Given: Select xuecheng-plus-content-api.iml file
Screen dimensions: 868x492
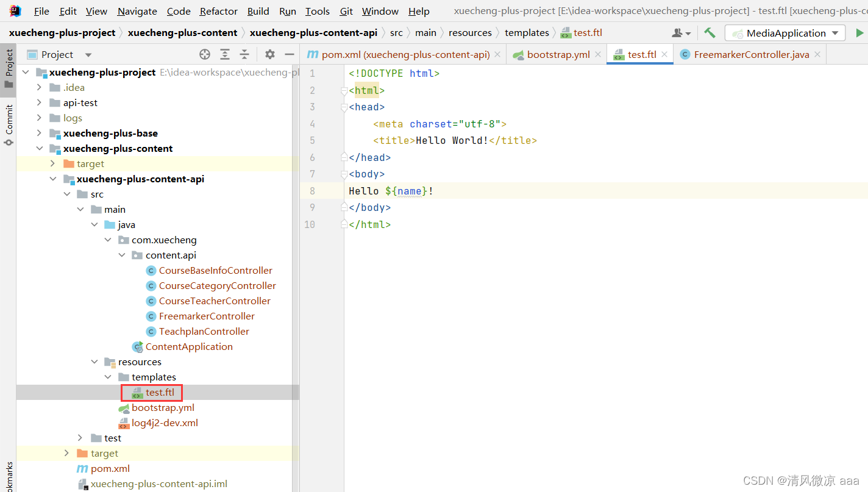Looking at the screenshot, I should click(x=158, y=484).
